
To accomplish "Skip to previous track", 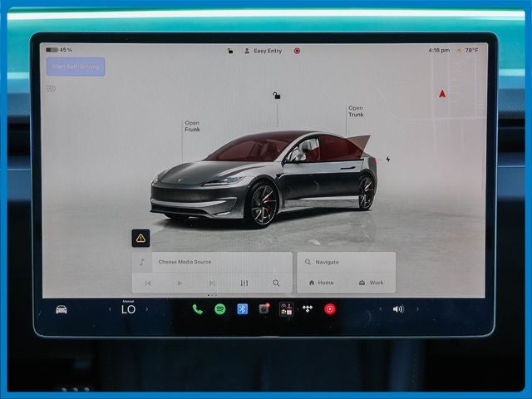I will 148,283.
